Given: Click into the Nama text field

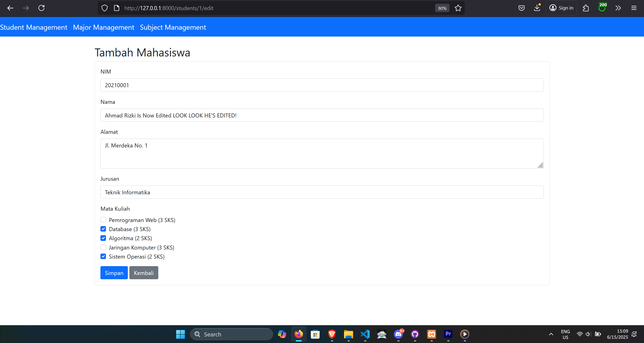Looking at the screenshot, I should pyautogui.click(x=322, y=115).
